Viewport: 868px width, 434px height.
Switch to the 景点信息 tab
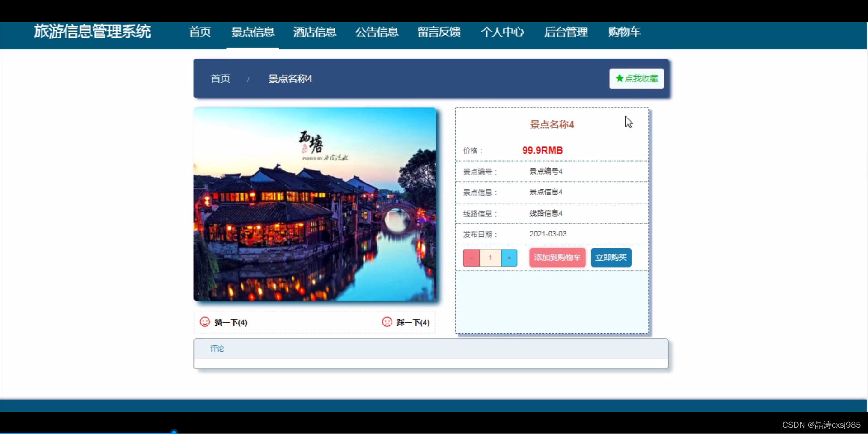(x=253, y=32)
